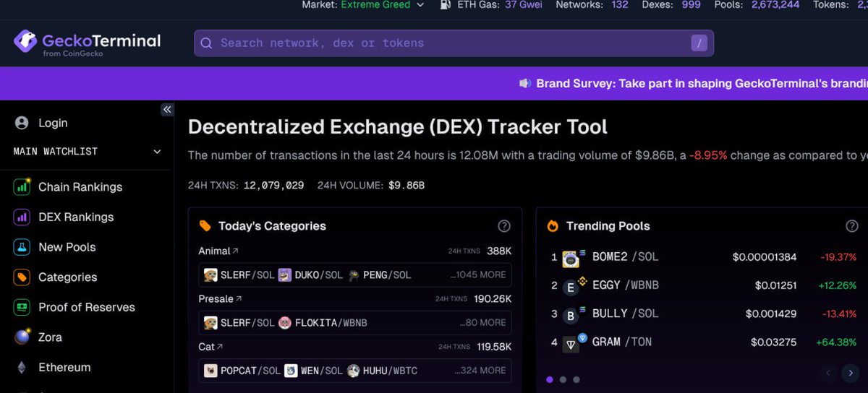
Task: Open New Pools page
Action: tap(67, 247)
